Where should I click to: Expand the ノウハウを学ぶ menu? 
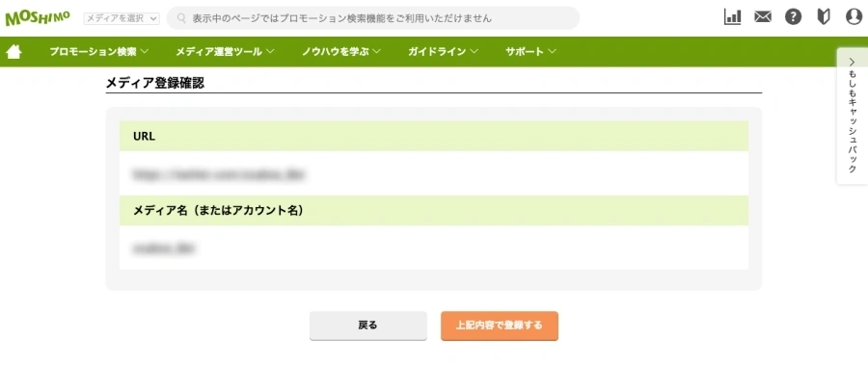click(341, 52)
